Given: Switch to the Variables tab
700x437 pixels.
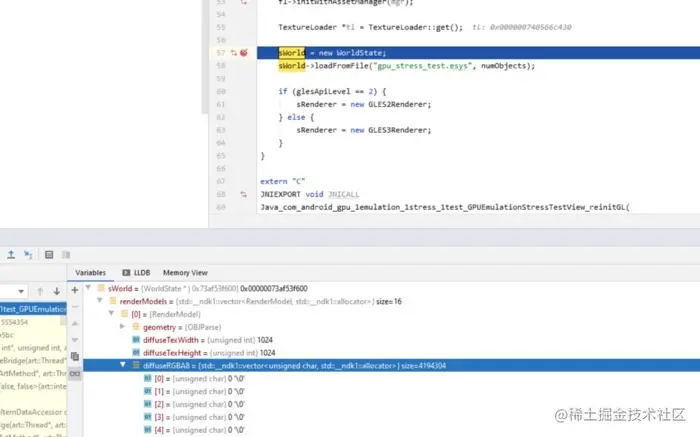Looking at the screenshot, I should 91,273.
